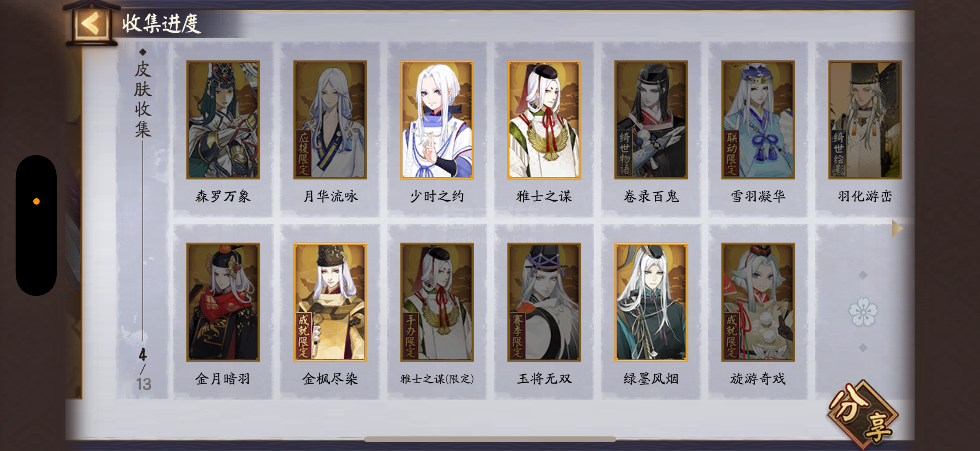The height and width of the screenshot is (451, 980).
Task: Click the 皮肤收集 category label
Action: [143, 99]
